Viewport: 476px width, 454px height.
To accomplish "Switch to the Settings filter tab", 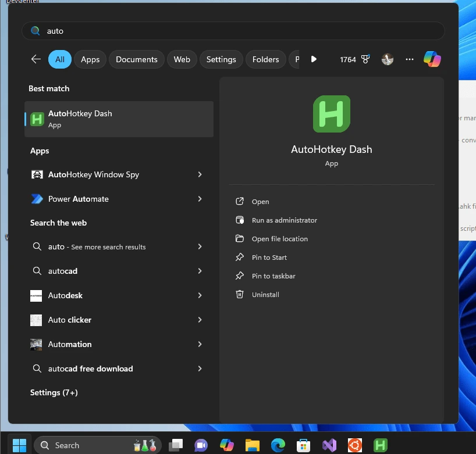I will pyautogui.click(x=221, y=59).
